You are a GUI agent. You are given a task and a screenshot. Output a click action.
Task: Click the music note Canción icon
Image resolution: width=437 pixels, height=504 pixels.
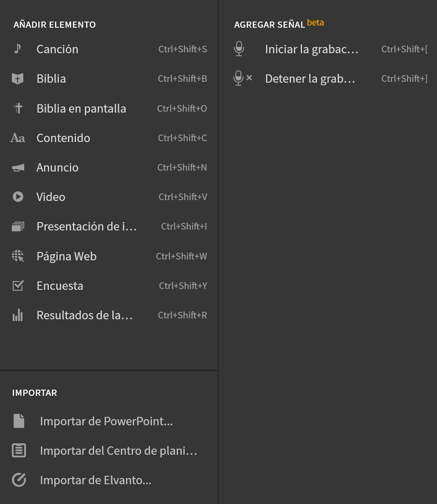click(x=18, y=49)
